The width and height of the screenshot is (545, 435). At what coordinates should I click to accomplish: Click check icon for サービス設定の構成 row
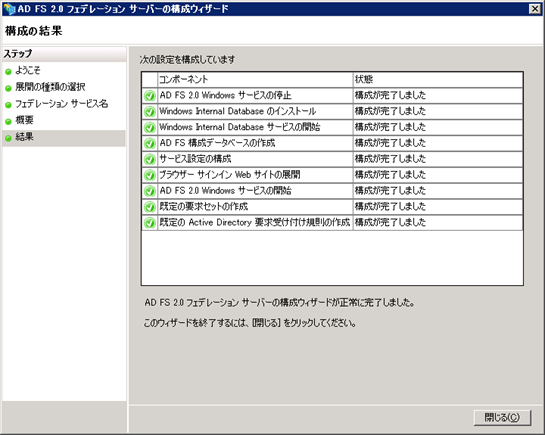(x=150, y=159)
